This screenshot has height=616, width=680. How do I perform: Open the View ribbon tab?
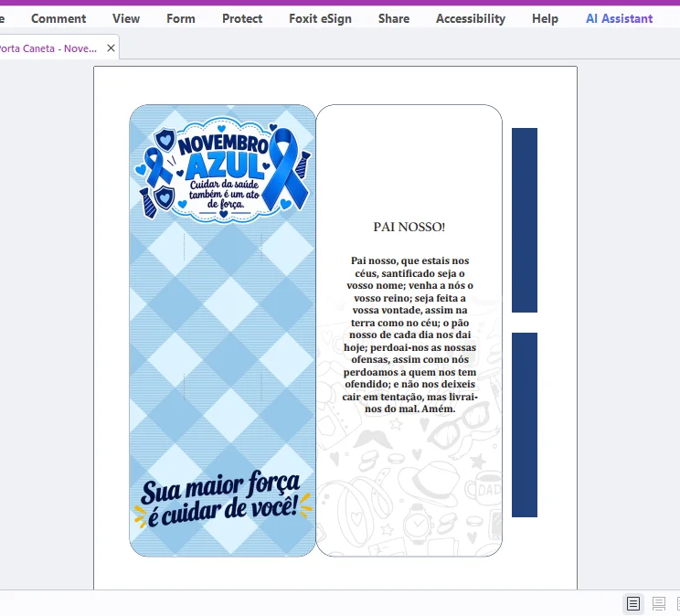(126, 18)
